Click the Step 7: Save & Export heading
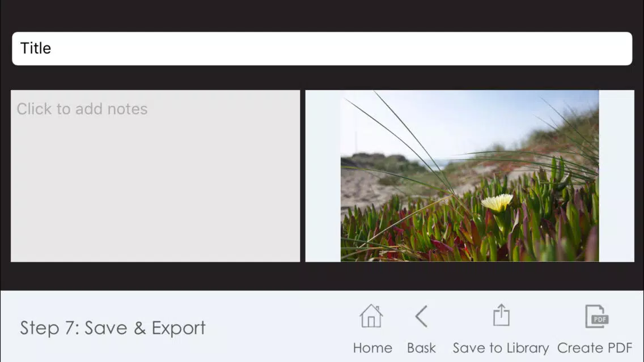The width and height of the screenshot is (644, 362). (x=113, y=327)
